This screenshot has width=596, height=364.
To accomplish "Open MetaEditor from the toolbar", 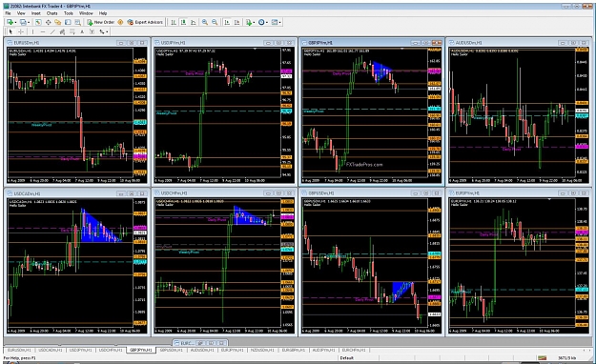I will coord(120,22).
